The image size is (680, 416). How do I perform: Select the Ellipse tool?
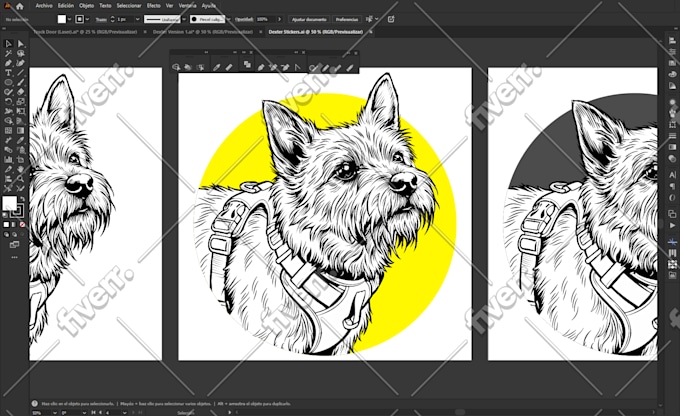[x=8, y=82]
